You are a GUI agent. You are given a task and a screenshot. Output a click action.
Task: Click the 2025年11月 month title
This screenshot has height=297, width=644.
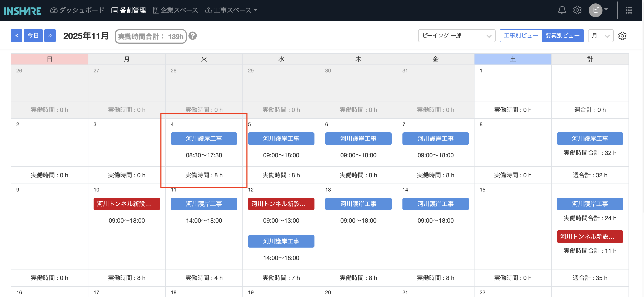point(86,36)
